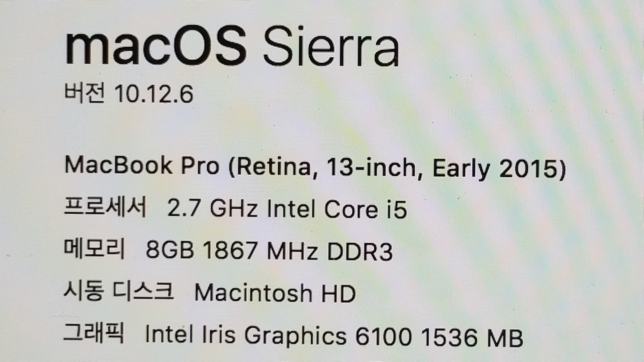The image size is (644, 362).
Task: Click the "1867 MHz" memory speed
Action: pos(260,251)
